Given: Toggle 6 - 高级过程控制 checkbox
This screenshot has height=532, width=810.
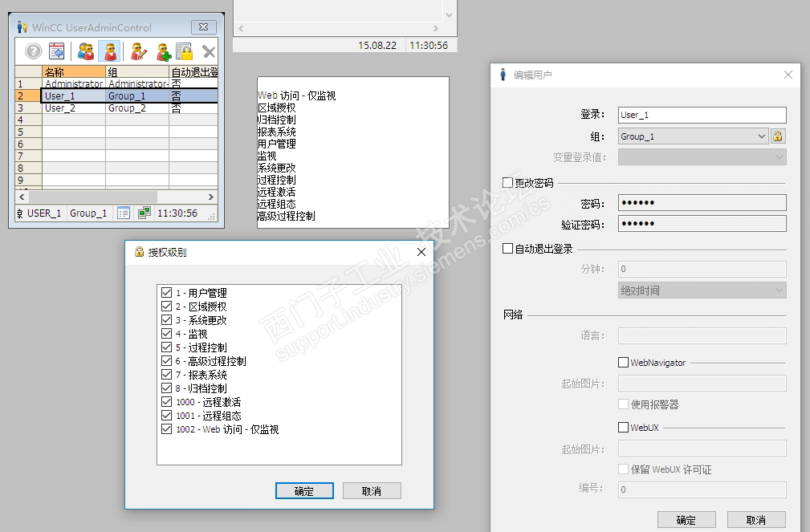Looking at the screenshot, I should [x=166, y=360].
